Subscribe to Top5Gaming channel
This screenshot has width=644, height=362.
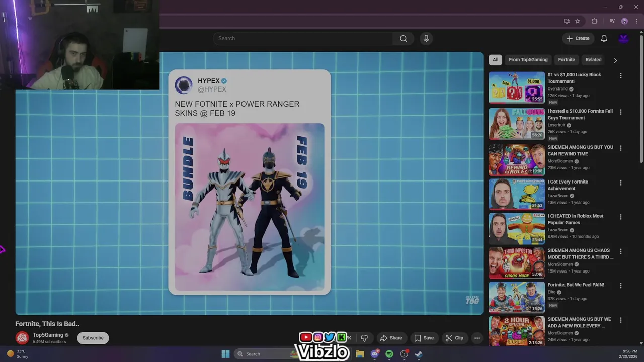(93, 338)
